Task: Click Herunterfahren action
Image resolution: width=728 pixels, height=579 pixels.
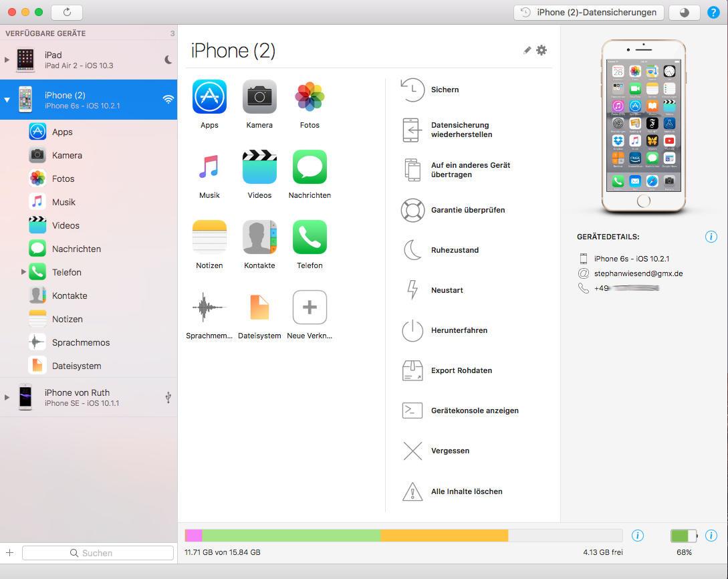Action: 445,330
